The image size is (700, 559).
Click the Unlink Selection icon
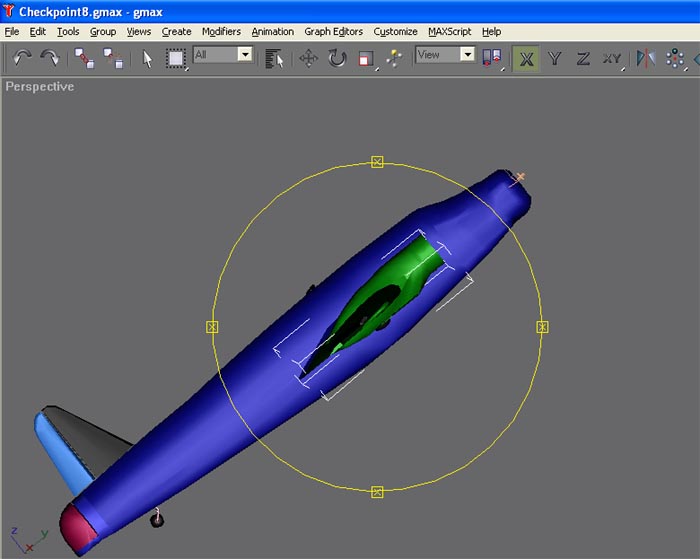[x=113, y=58]
